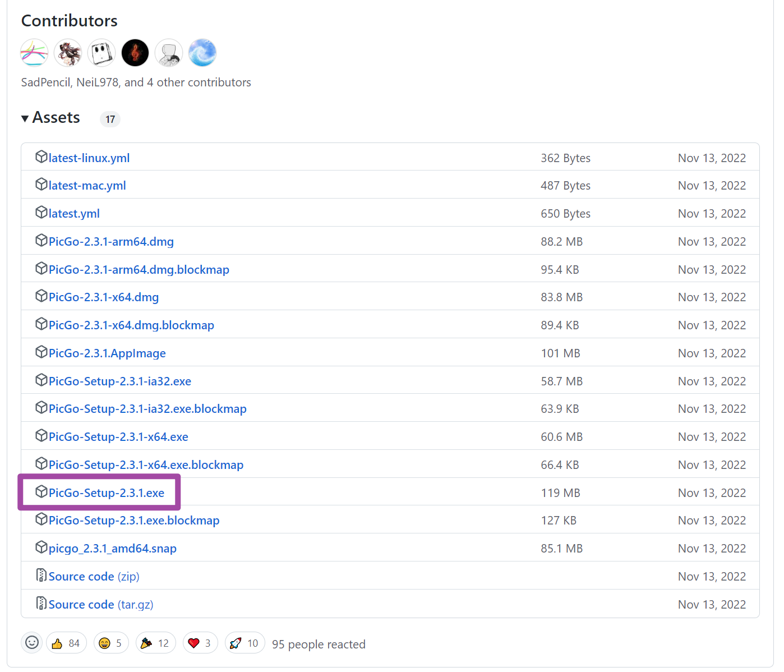Click the '88.2 MB' arm64 dmg size
This screenshot has height=672, width=784.
pyautogui.click(x=561, y=242)
